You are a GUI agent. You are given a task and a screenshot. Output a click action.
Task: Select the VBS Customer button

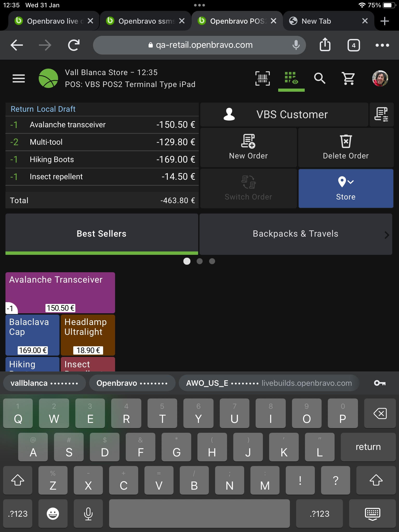pos(284,115)
